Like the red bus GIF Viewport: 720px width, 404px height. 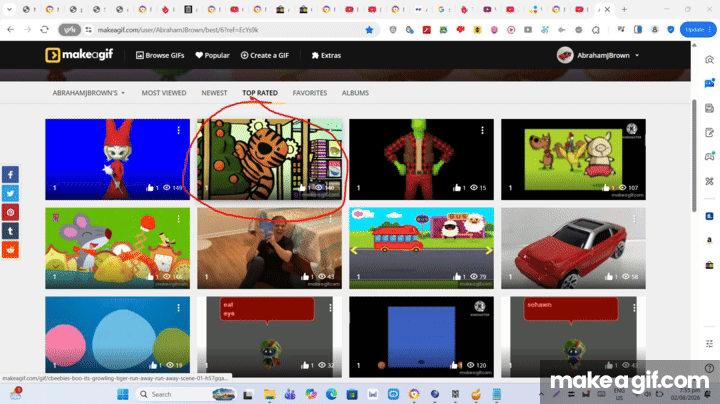[456, 276]
